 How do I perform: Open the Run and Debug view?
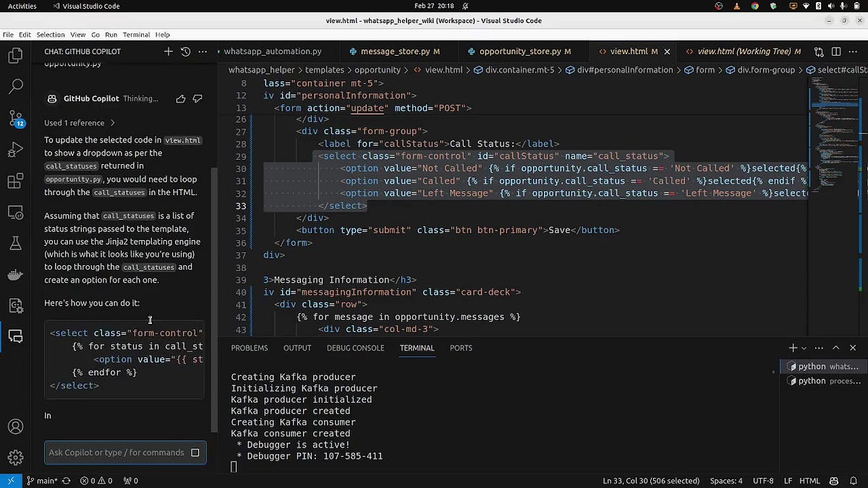click(x=16, y=148)
